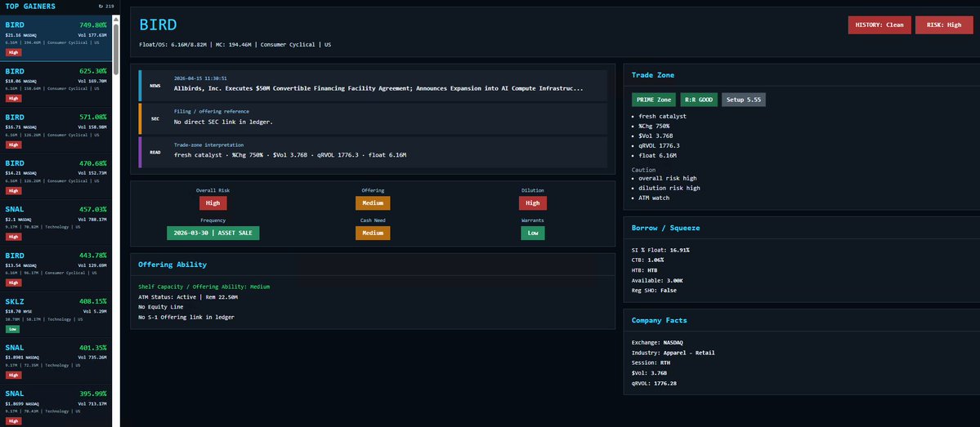Click 'Shelf Capacity / Offering Ability: Medium' line
The height and width of the screenshot is (427, 980).
click(204, 287)
